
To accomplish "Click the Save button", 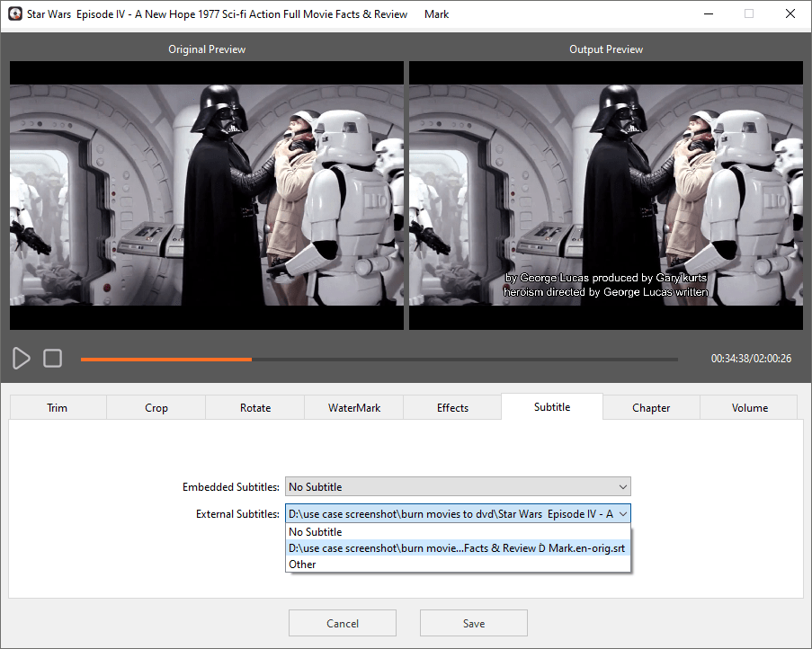I will [x=474, y=624].
